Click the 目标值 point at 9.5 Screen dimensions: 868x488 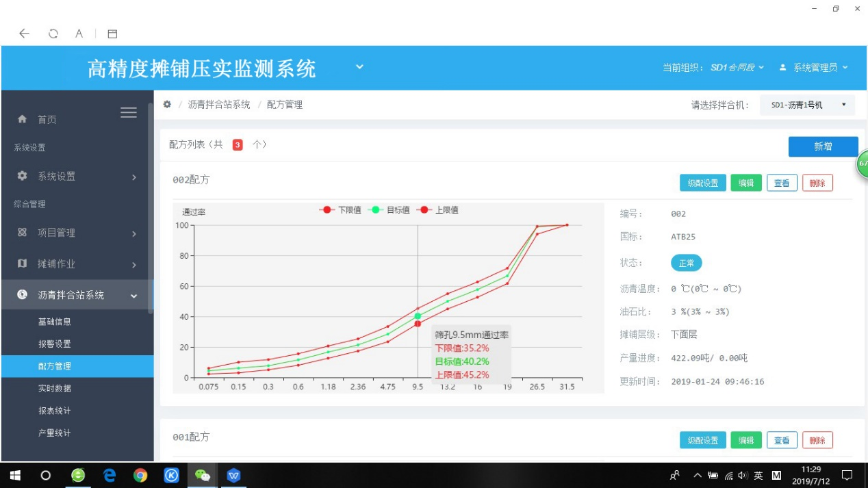[x=418, y=316]
